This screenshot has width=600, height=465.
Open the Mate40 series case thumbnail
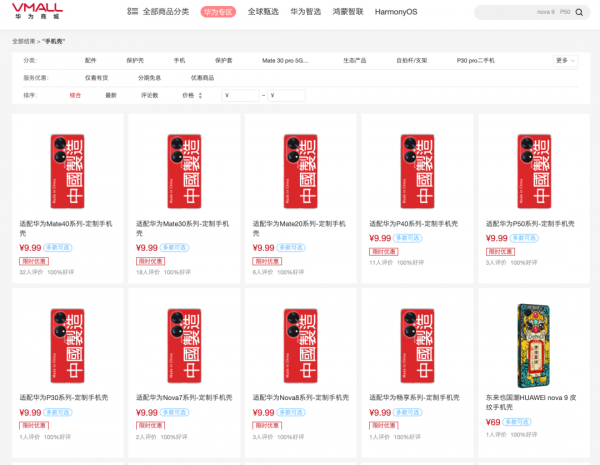(67, 171)
